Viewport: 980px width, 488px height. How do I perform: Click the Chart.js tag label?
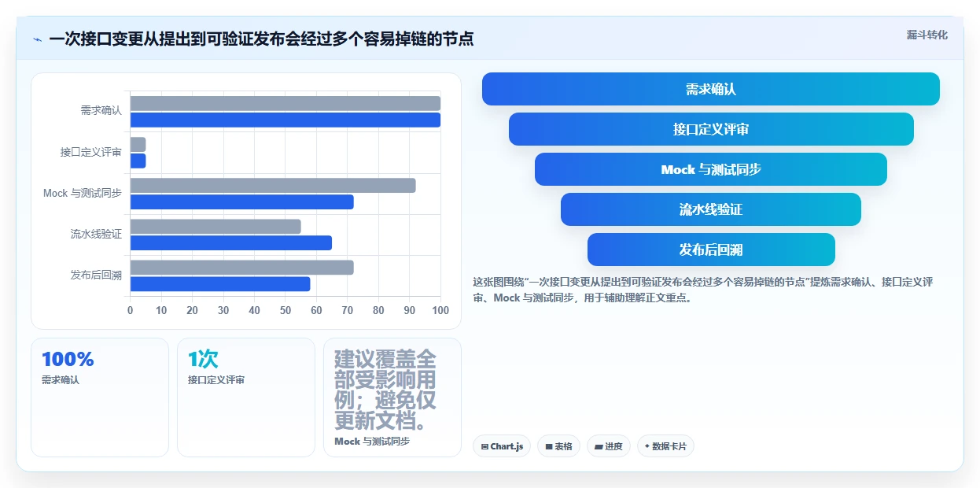[507, 446]
